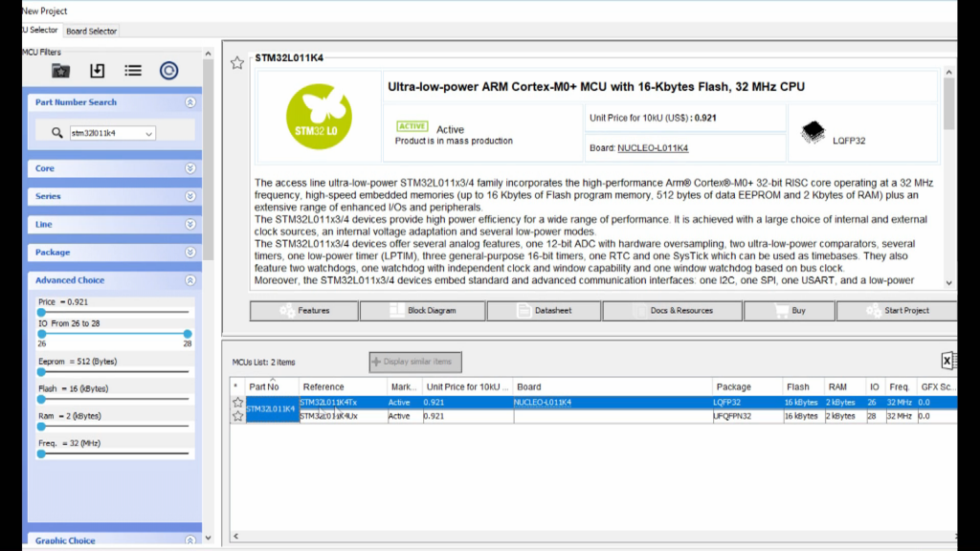The height and width of the screenshot is (551, 980).
Task: Switch to the Board Selector tab
Action: pos(91,32)
